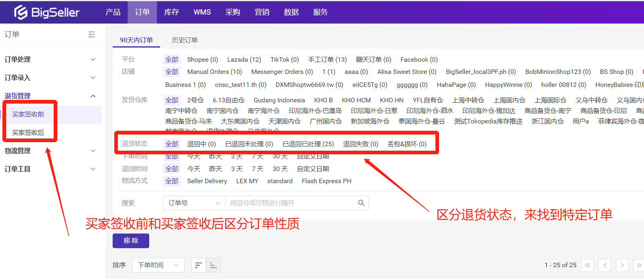Open the 库存 top menu

tap(172, 12)
